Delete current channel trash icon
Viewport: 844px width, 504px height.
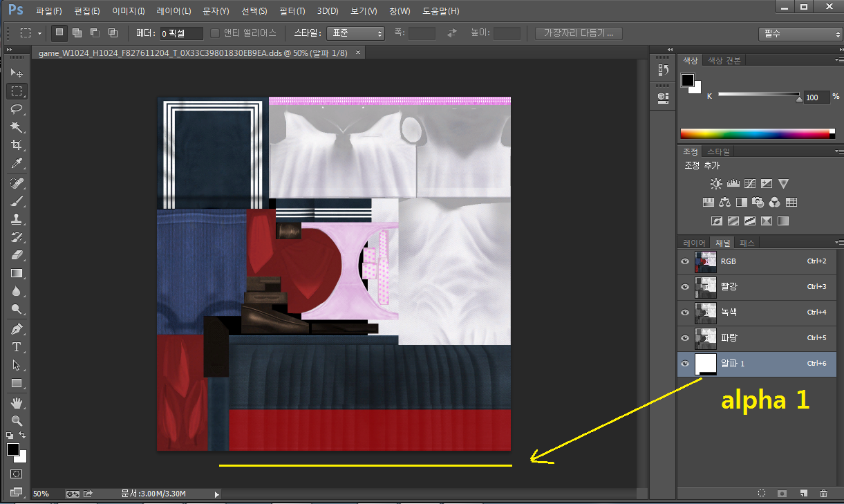coord(823,494)
